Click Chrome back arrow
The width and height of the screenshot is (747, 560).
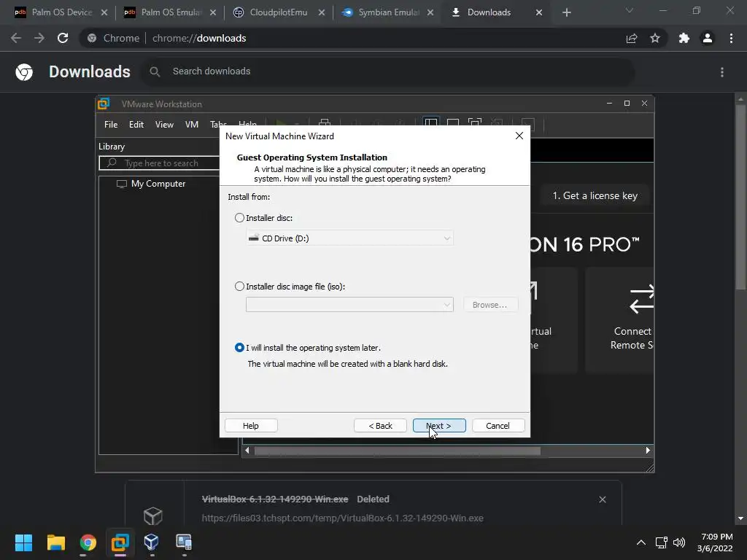pyautogui.click(x=16, y=38)
